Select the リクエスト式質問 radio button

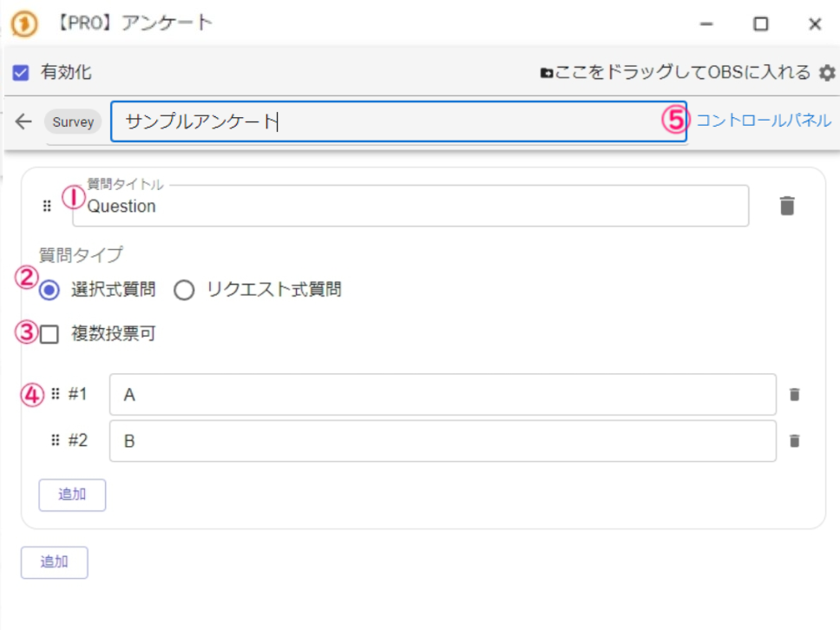click(x=184, y=291)
